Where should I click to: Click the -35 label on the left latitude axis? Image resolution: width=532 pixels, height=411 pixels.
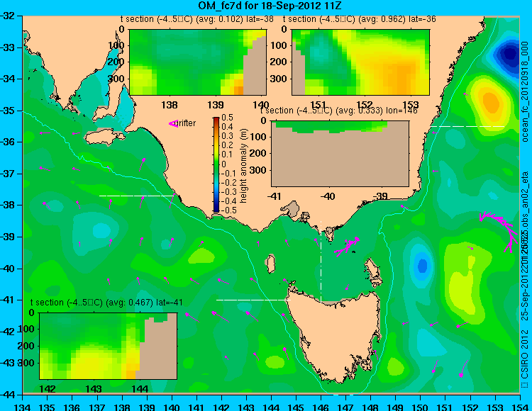pos(8,111)
